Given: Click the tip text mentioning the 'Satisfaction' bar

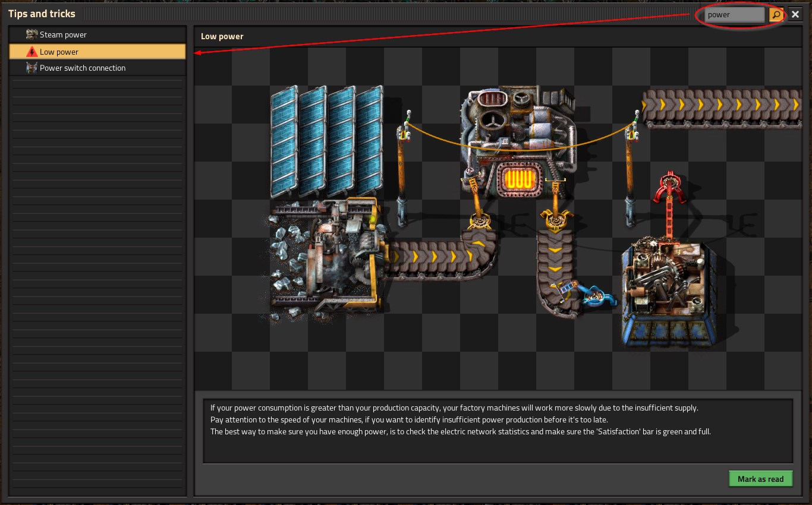Looking at the screenshot, I should [x=461, y=431].
